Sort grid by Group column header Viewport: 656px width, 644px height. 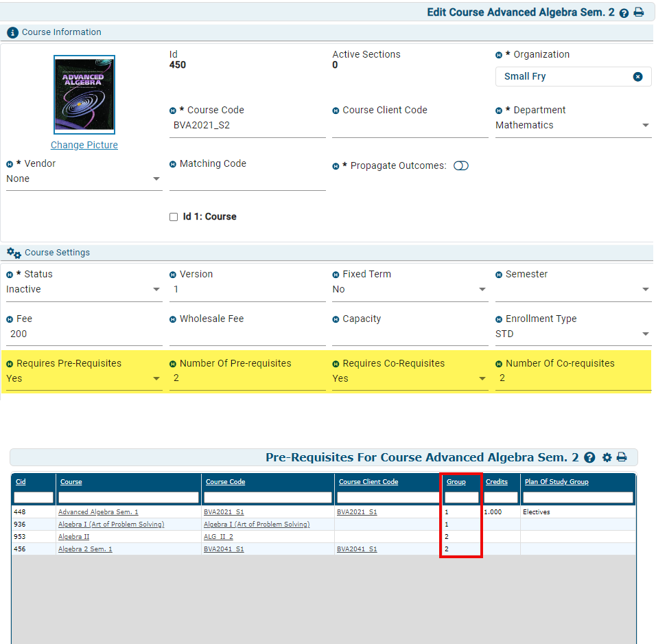(x=456, y=482)
